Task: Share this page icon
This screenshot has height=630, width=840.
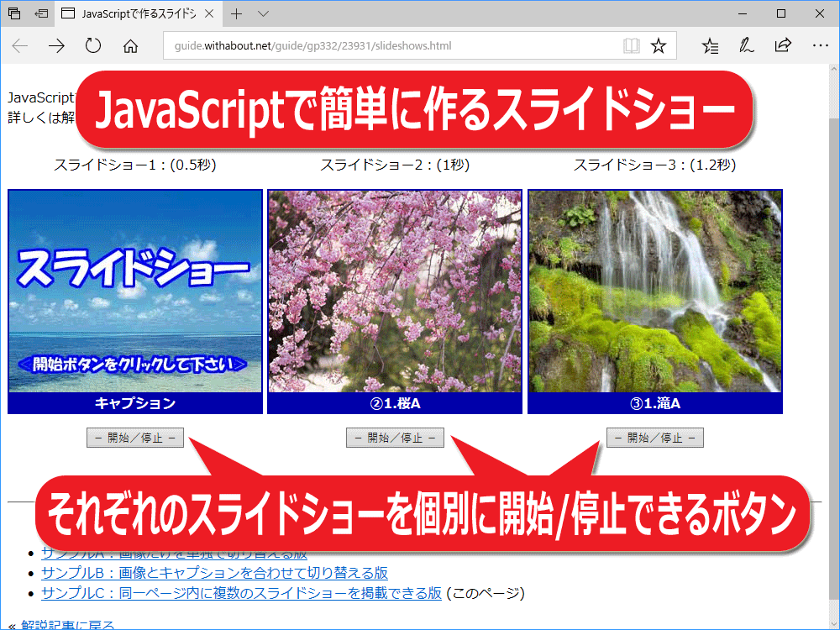Action: [x=783, y=45]
